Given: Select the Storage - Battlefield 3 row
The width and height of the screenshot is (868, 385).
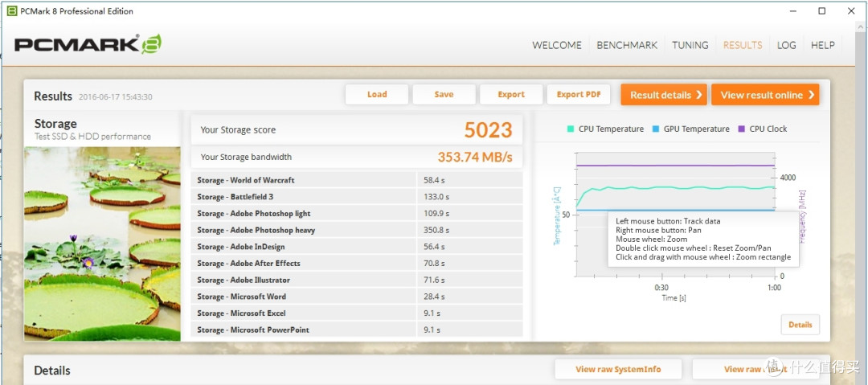Looking at the screenshot, I should [357, 197].
